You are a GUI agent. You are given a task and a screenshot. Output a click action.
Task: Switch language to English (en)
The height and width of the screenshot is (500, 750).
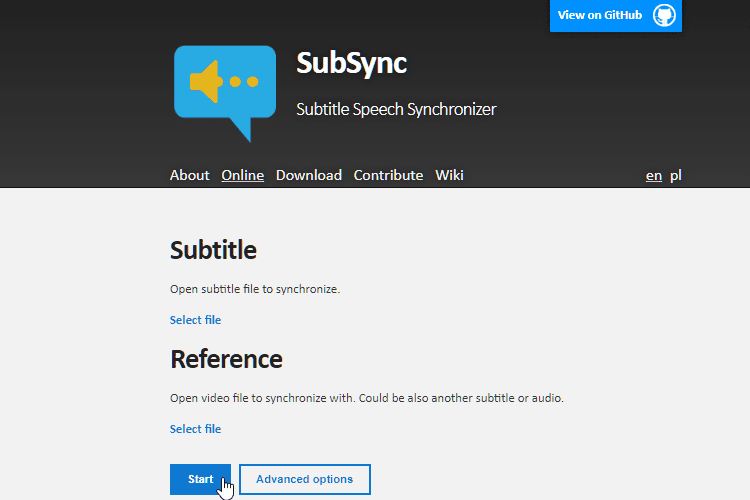pyautogui.click(x=654, y=176)
